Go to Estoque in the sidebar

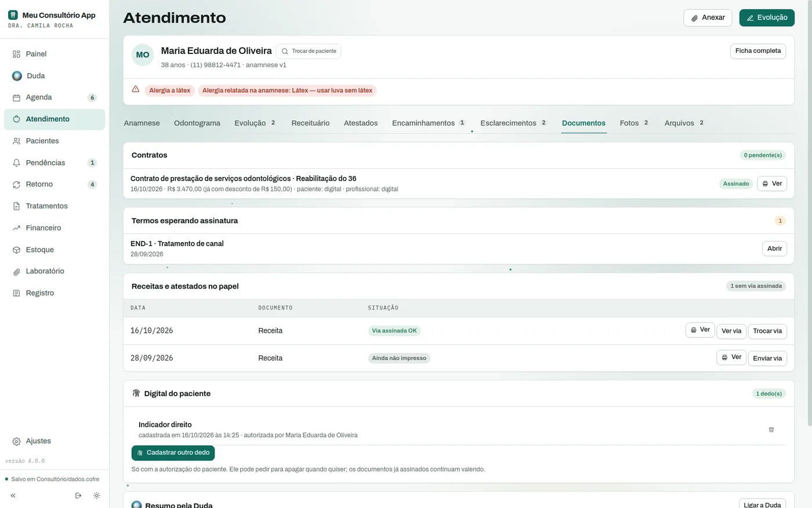(55, 250)
